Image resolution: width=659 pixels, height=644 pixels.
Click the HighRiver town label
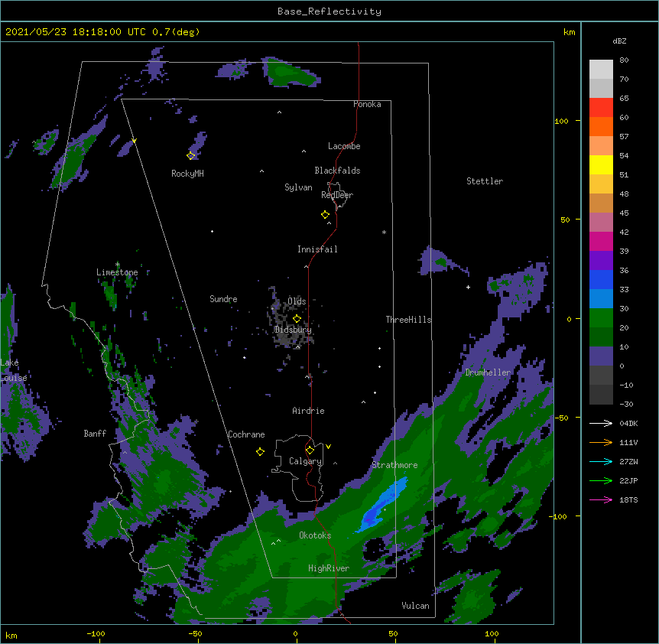pyautogui.click(x=329, y=568)
